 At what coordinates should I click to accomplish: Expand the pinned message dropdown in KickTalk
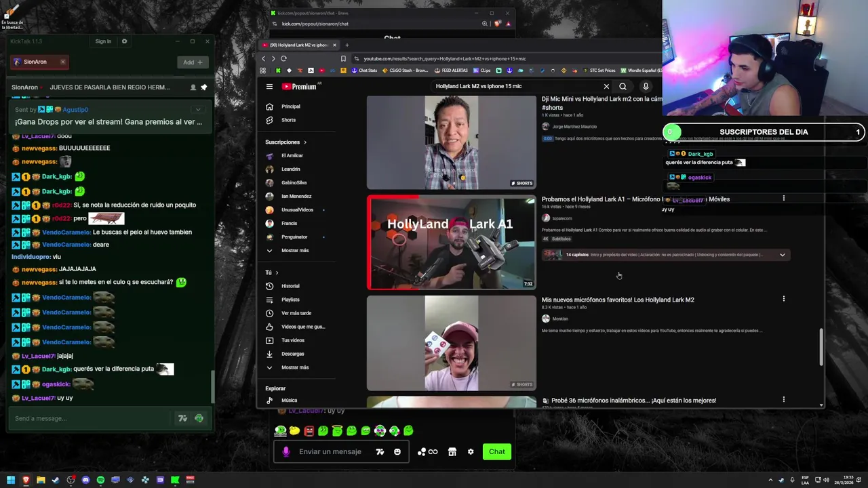198,110
